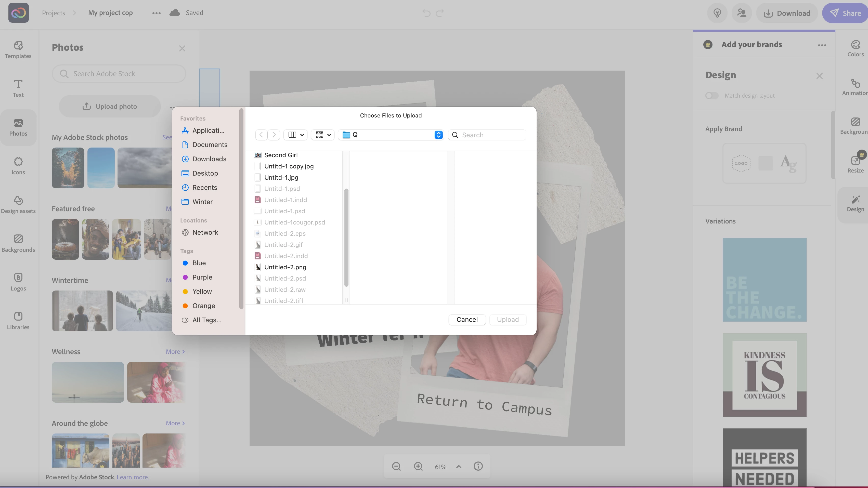Open the Icons panel
Viewport: 868px width, 488px height.
18,166
